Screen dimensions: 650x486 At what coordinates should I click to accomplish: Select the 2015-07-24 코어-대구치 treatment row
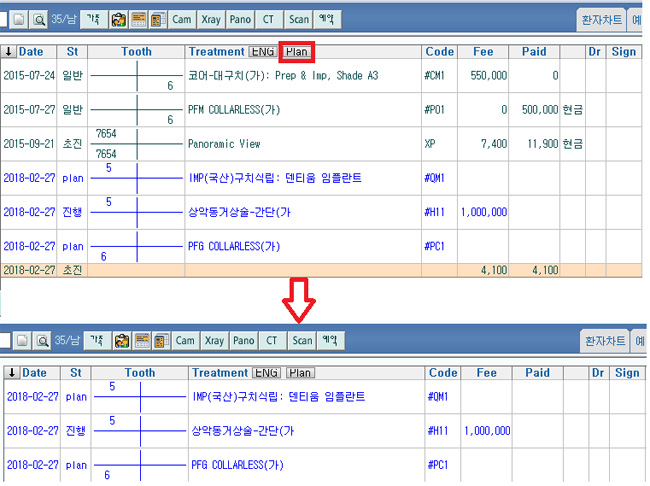tap(300, 76)
